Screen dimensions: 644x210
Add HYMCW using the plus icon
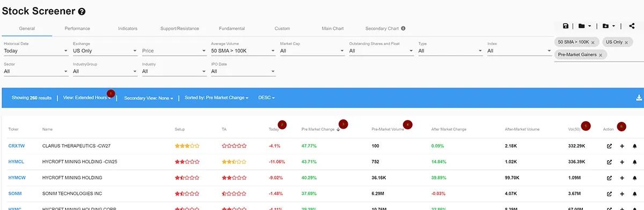(622, 177)
